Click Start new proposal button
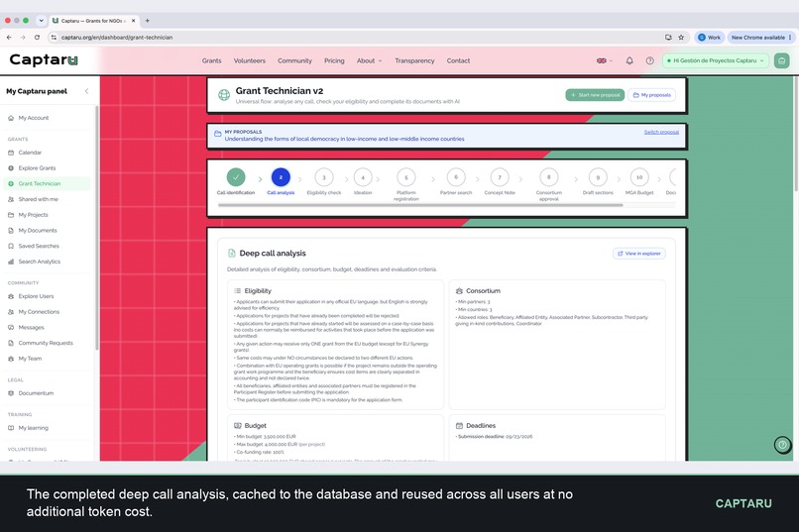Screen dimensions: 799x532 [x=595, y=95]
